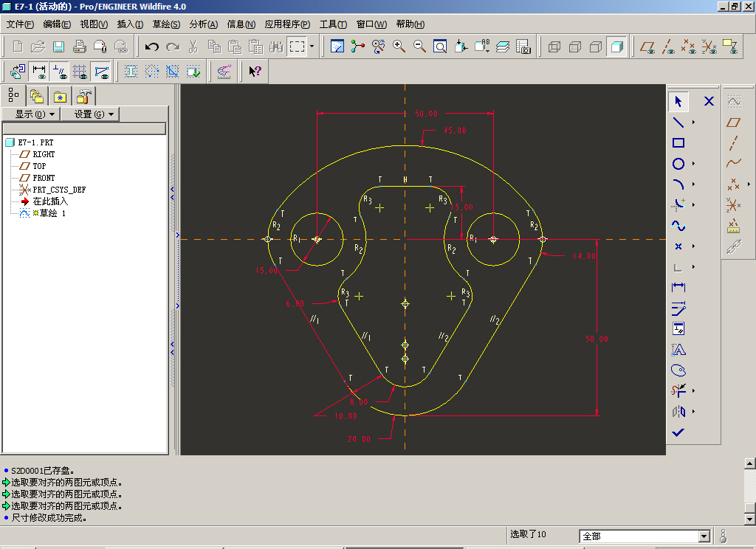The width and height of the screenshot is (756, 549).
Task: Open the 分析(A) menu
Action: (204, 24)
